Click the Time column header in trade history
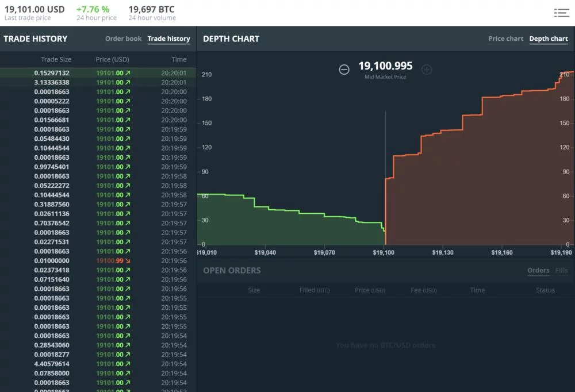This screenshot has height=392, width=575. point(179,59)
